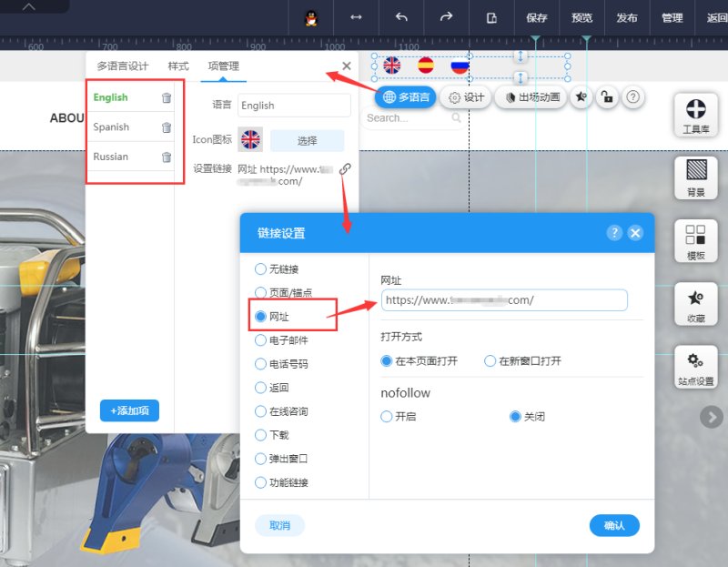The width and height of the screenshot is (728, 567).
Task: Click the question mark help icon in the floating toolbar
Action: (632, 97)
